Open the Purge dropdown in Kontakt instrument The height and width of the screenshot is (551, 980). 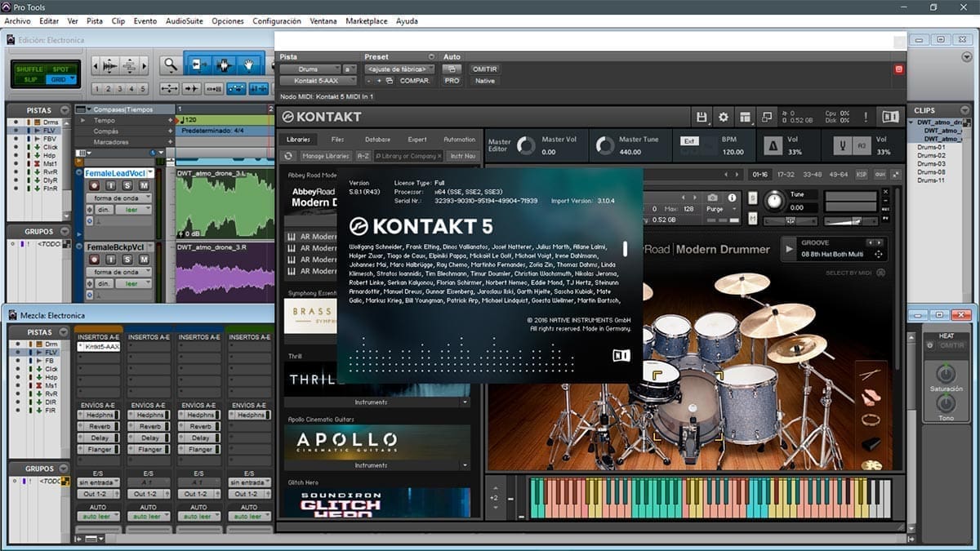pos(722,209)
